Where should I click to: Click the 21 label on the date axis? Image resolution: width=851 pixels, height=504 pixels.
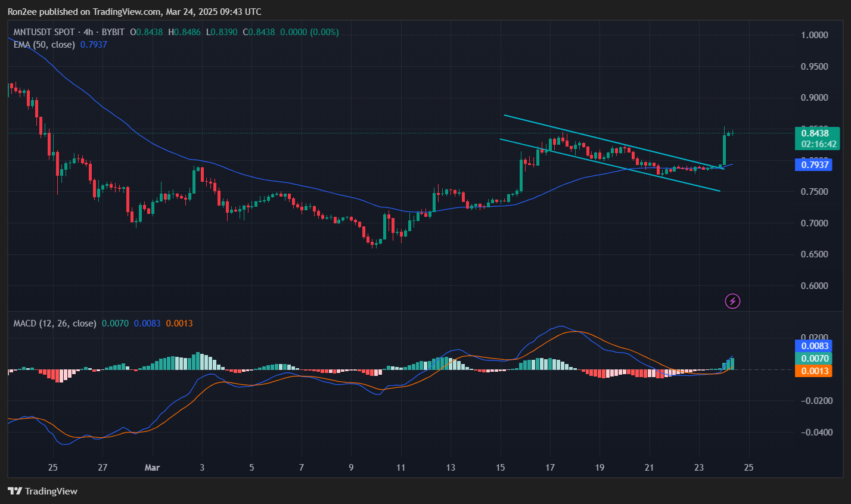tap(650, 468)
